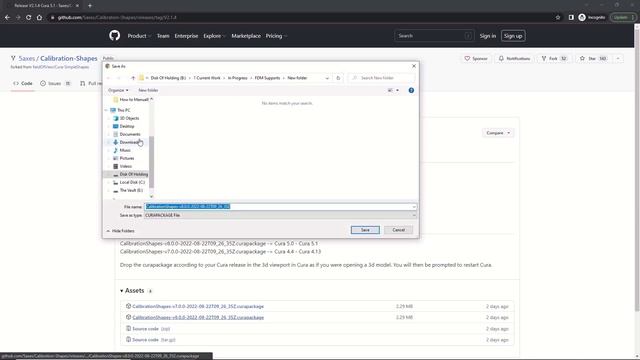Download Source code (zip)
Screen dimensions: 640x360
[x=151, y=329]
